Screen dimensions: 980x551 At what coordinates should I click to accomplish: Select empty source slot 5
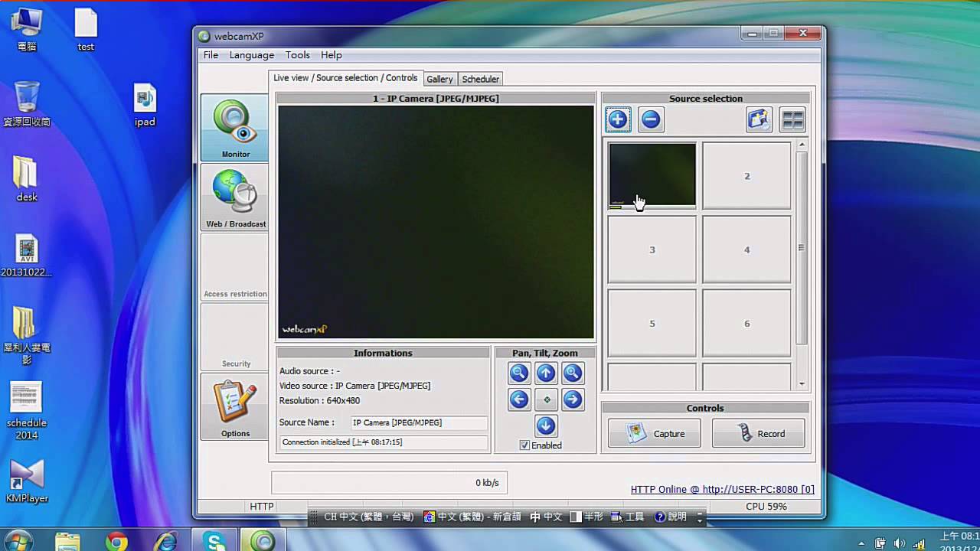coord(652,323)
